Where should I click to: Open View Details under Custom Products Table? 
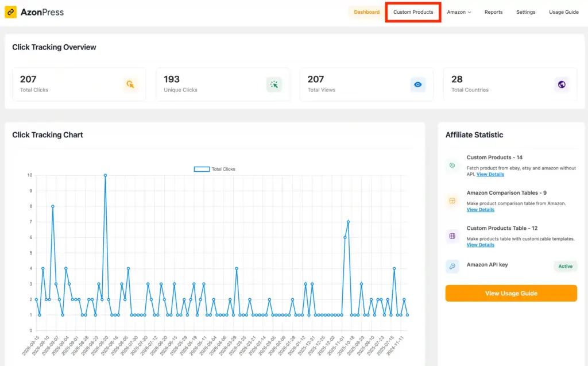[481, 245]
